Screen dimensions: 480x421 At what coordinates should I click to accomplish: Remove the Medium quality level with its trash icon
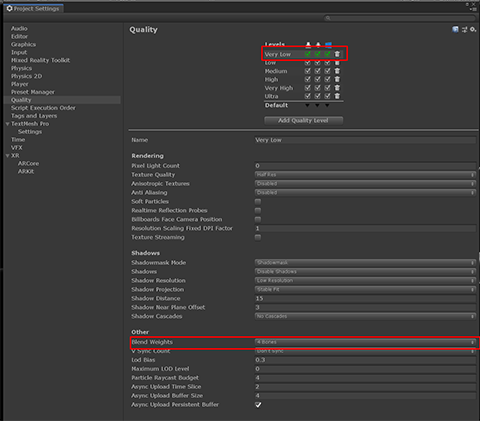point(337,71)
